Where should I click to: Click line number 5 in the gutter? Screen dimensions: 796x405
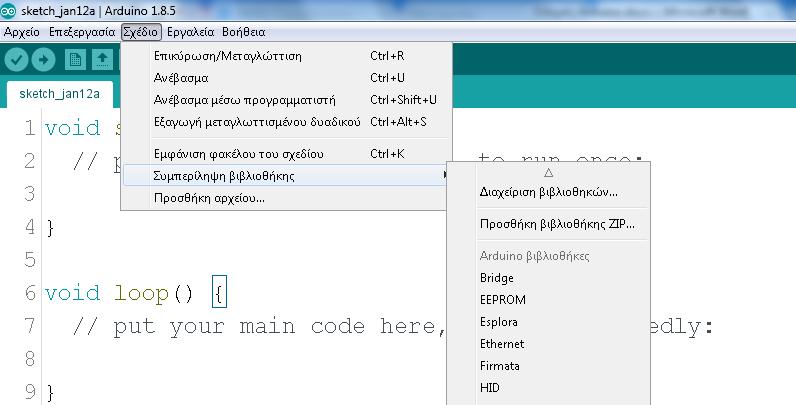pyautogui.click(x=29, y=260)
